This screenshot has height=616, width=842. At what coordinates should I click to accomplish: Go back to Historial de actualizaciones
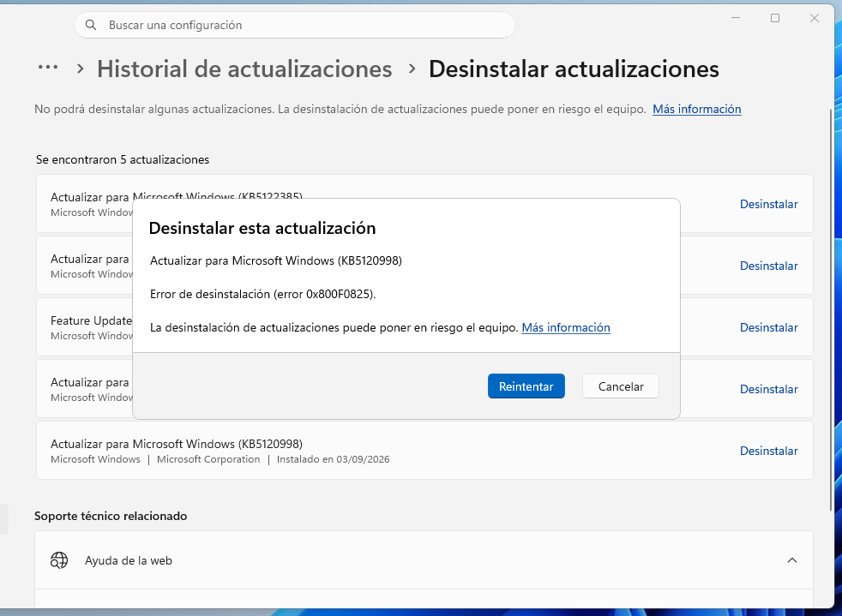pos(244,69)
